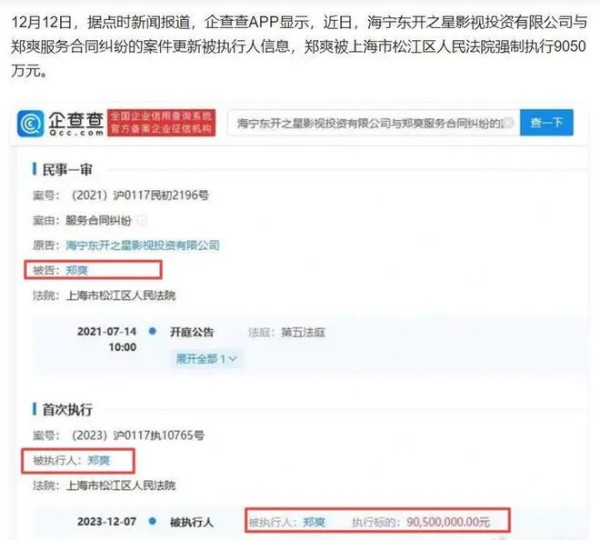Click the 2021-07-14 timeline dot

point(152,331)
